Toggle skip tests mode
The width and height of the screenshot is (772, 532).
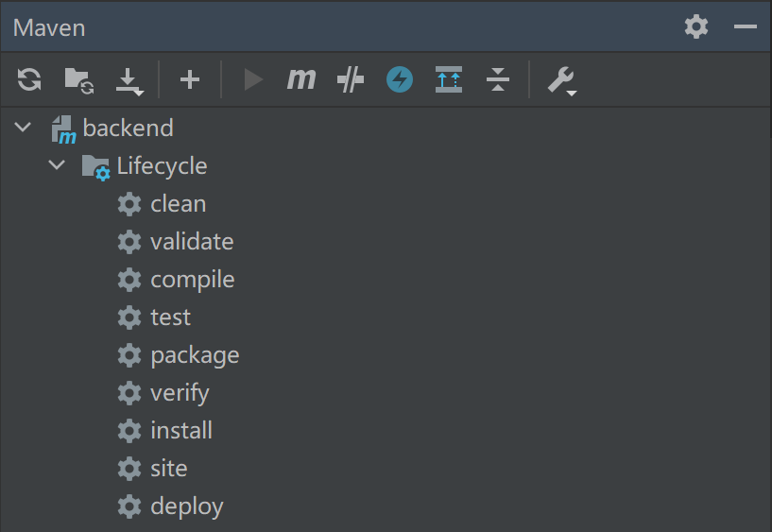351,79
